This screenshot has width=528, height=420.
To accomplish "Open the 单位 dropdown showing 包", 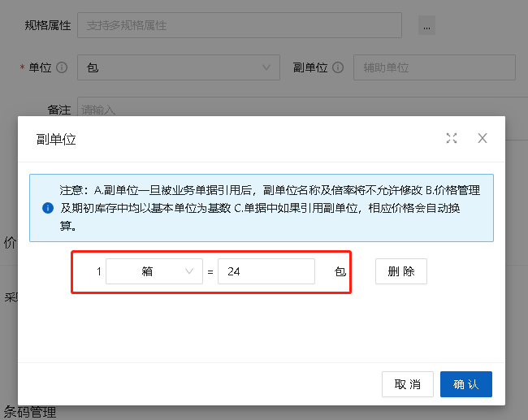I will tap(179, 67).
